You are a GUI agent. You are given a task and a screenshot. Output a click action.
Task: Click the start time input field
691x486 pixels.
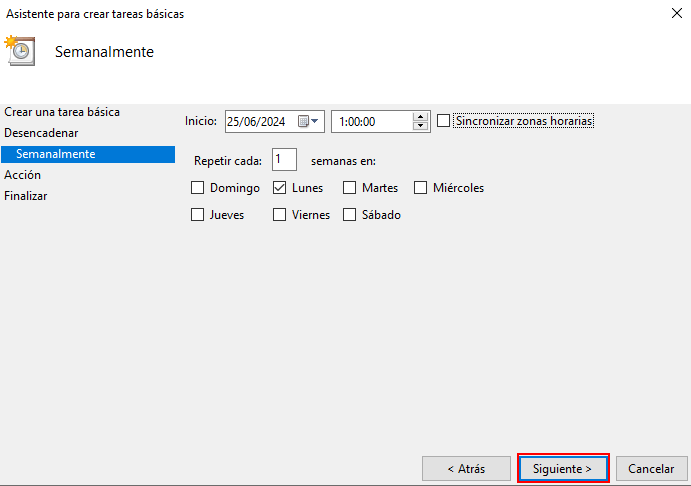point(370,121)
